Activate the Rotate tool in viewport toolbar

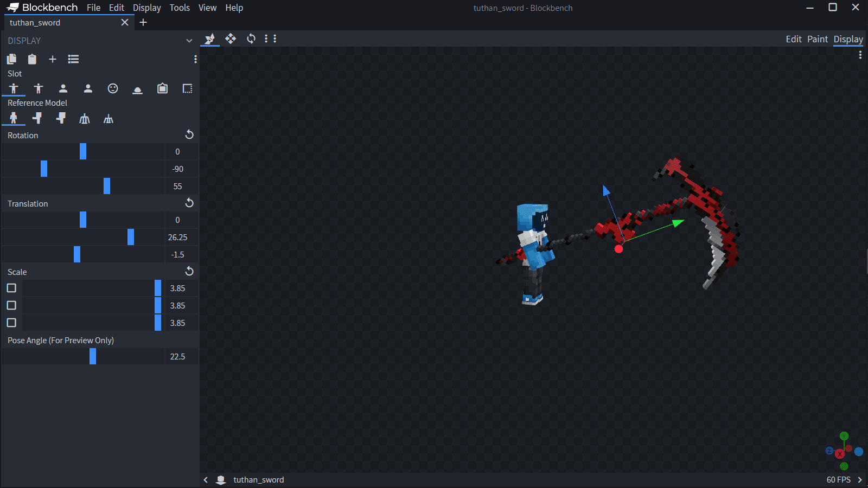[x=251, y=38]
